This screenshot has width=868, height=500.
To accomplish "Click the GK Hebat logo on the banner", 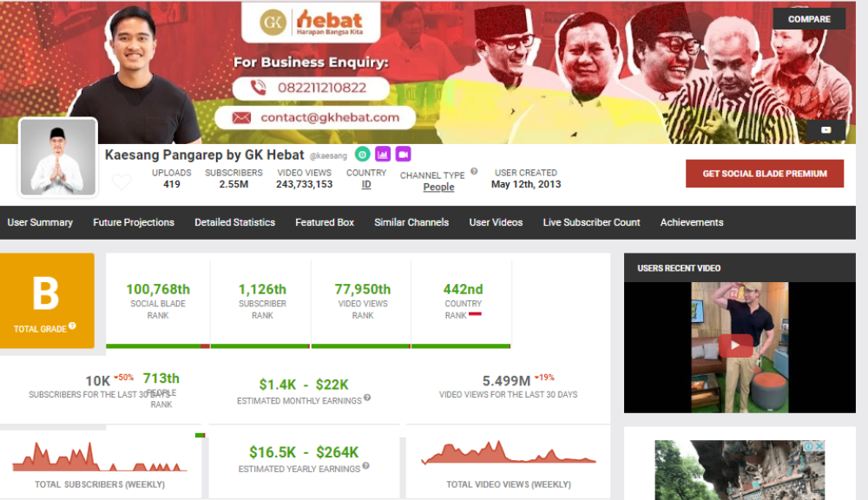I will coord(311,23).
